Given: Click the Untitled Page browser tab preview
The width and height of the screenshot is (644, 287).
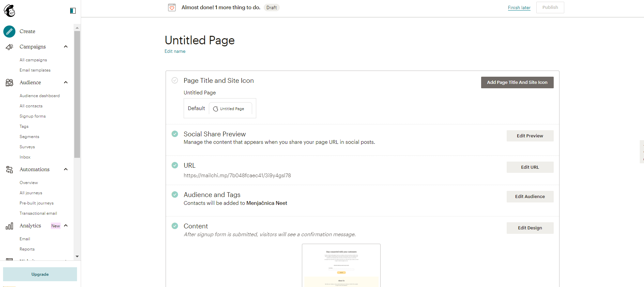Looking at the screenshot, I should point(230,109).
